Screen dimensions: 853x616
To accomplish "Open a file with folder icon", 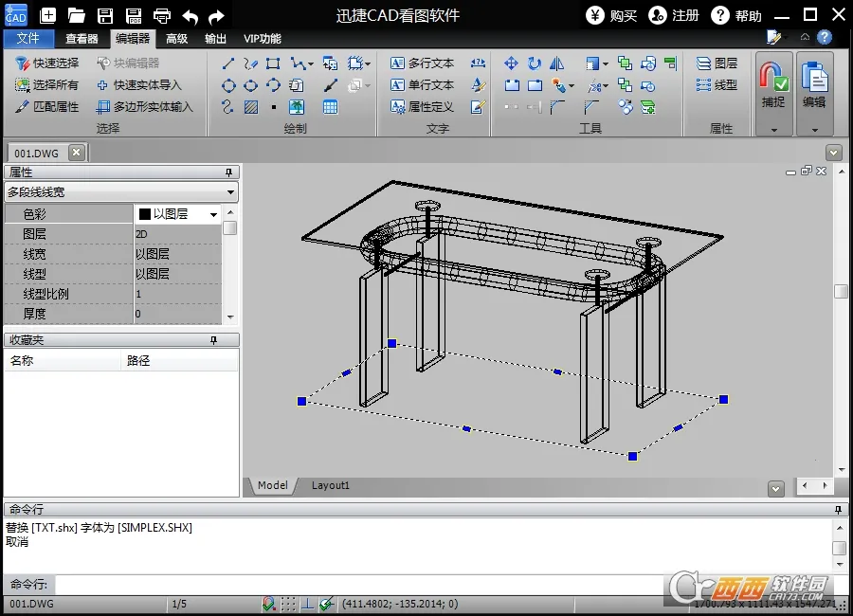I will pos(76,15).
